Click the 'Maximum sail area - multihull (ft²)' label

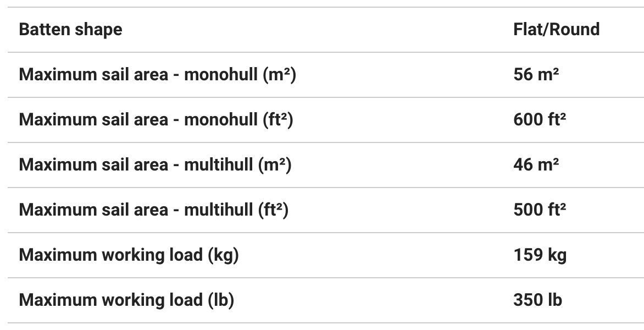154,210
